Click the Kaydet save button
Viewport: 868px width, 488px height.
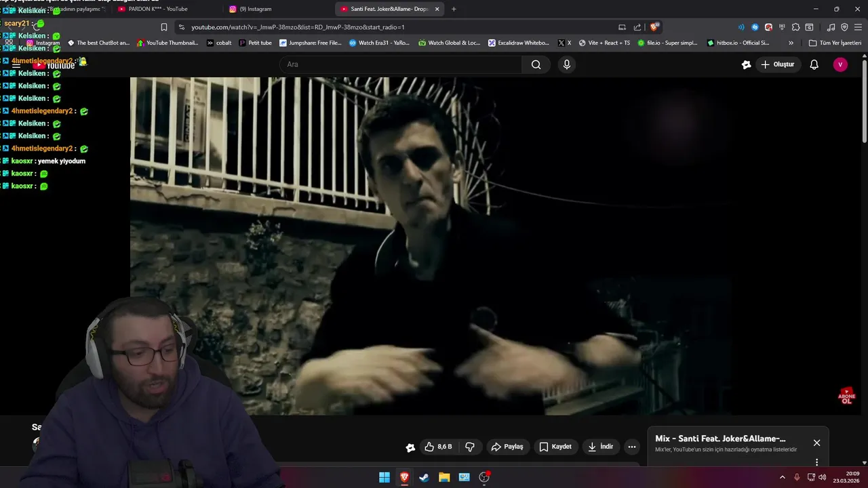pyautogui.click(x=555, y=447)
